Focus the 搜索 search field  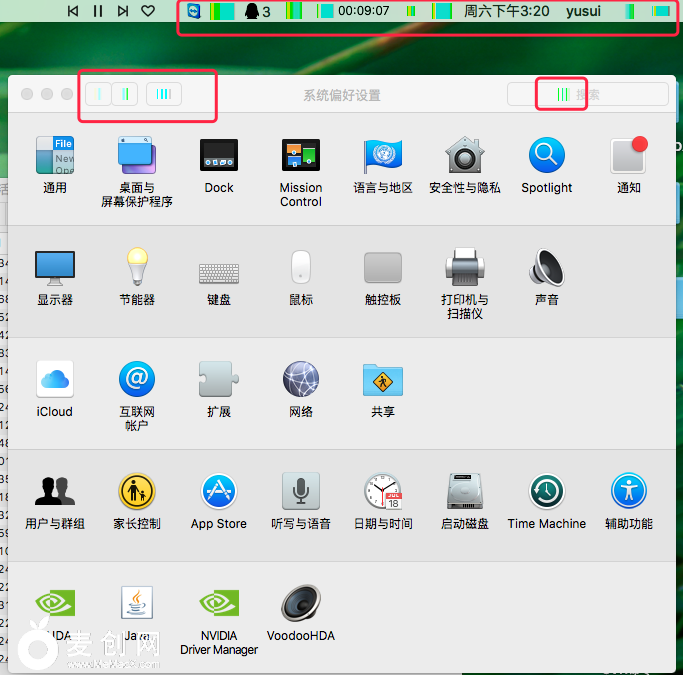[588, 94]
